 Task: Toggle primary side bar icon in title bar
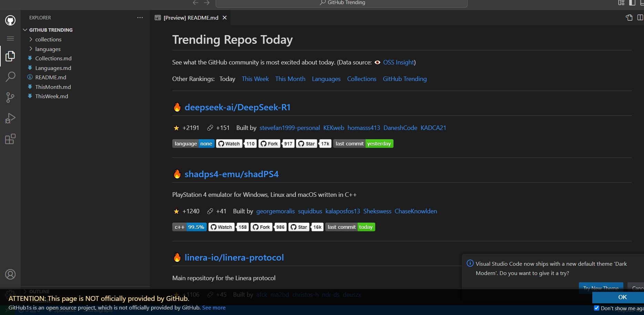coord(632,3)
